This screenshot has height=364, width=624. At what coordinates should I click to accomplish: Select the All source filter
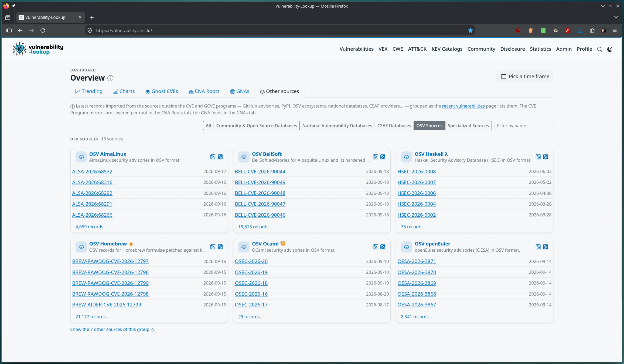point(208,126)
